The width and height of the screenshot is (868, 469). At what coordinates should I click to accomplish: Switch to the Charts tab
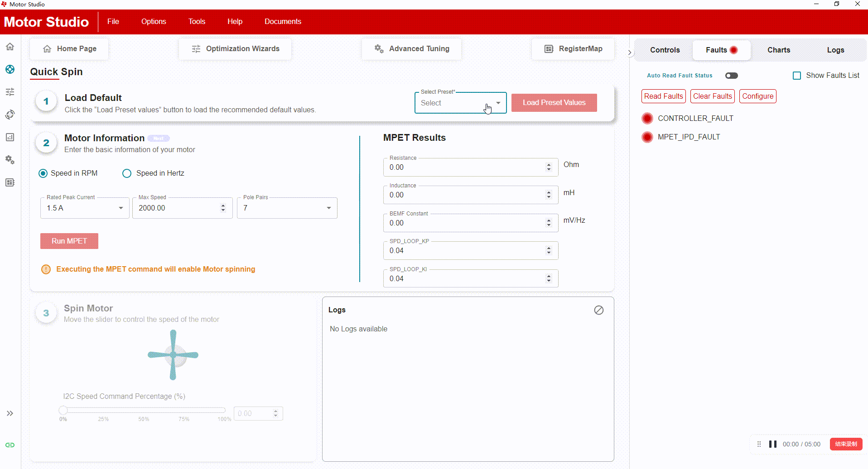(779, 50)
